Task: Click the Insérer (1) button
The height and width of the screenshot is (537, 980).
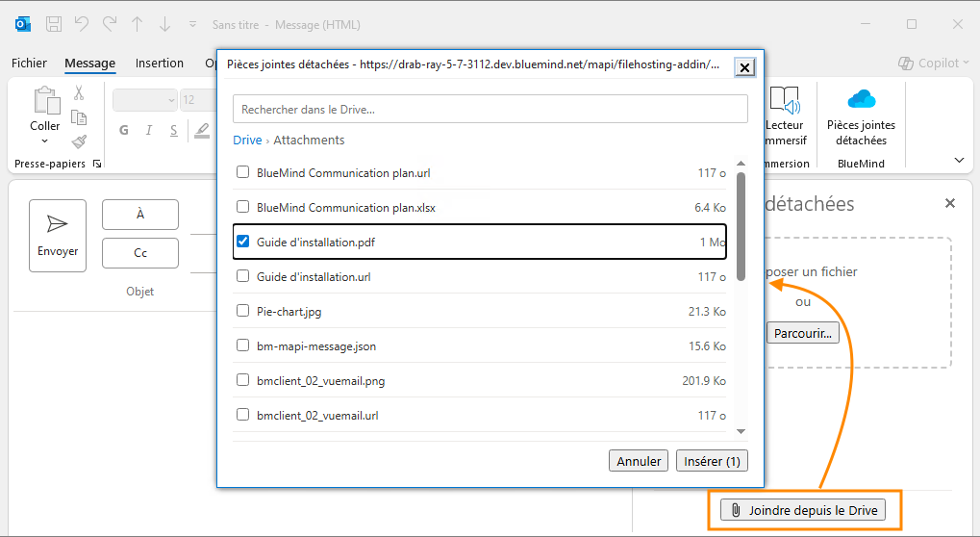Action: [712, 461]
